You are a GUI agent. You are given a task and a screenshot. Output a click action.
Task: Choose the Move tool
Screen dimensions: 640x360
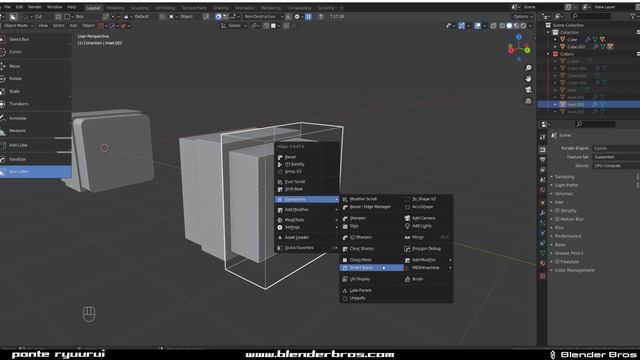click(35, 66)
